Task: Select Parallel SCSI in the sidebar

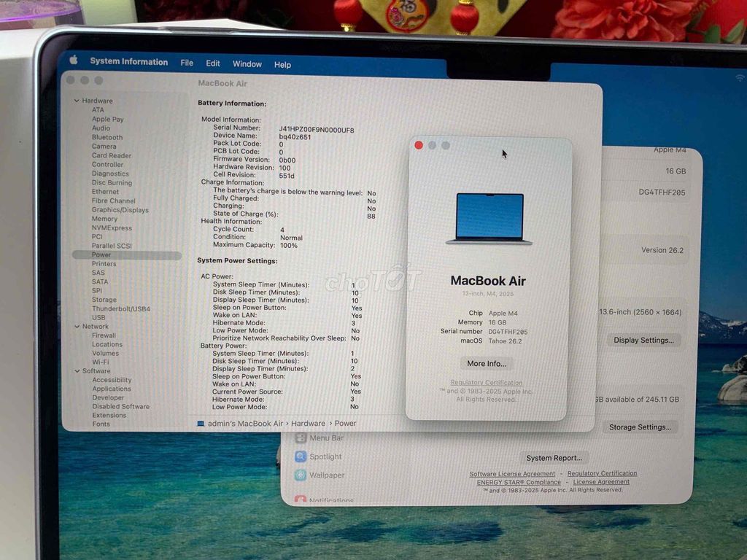Action: [x=112, y=246]
